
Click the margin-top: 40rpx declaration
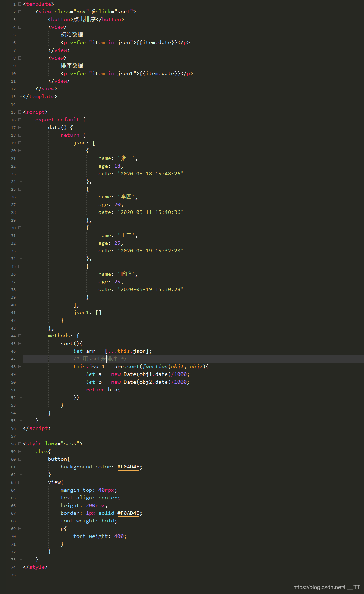[89, 490]
